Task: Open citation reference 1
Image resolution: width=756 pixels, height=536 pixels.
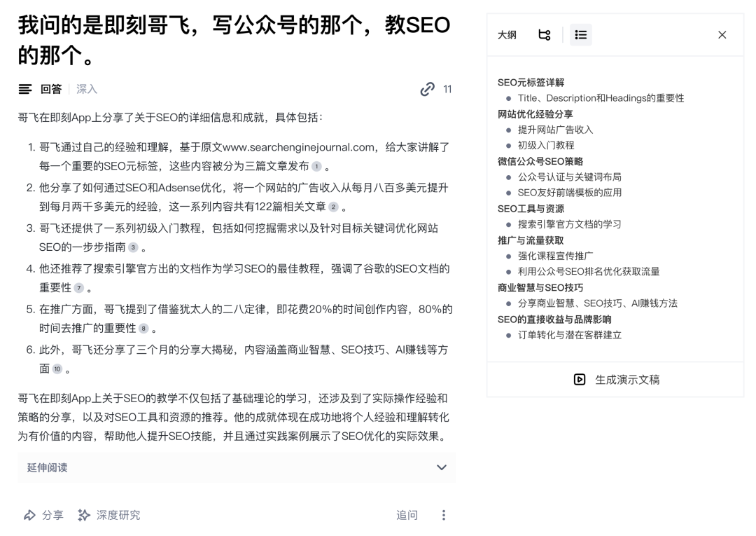Action: (x=317, y=167)
